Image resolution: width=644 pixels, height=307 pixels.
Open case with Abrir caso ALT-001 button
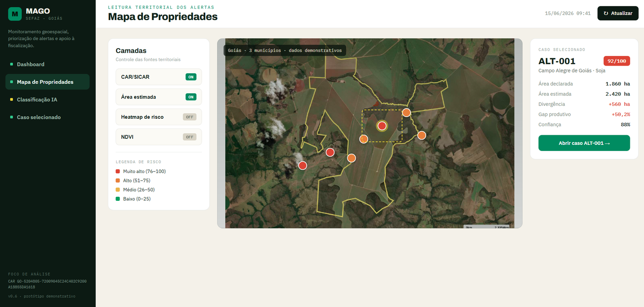pos(584,143)
